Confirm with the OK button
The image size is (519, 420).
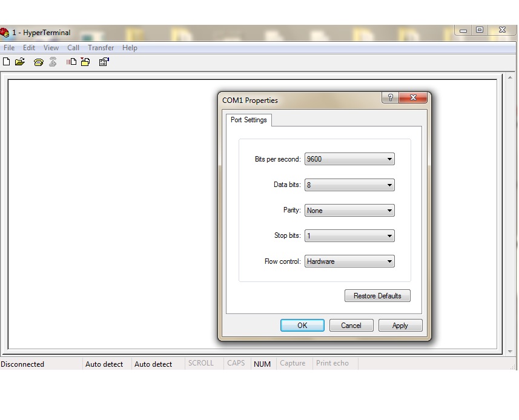tap(302, 326)
